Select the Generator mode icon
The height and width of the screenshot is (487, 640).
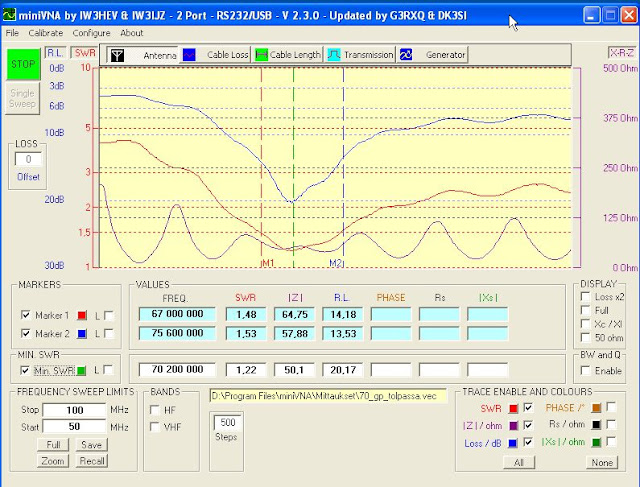click(x=406, y=55)
